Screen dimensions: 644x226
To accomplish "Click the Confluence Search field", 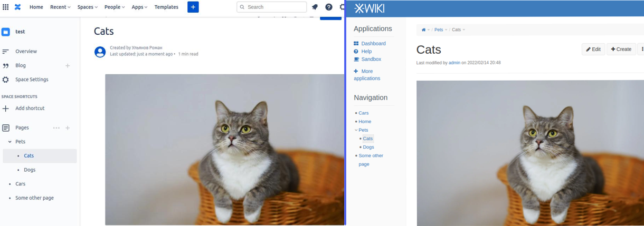I will [272, 7].
